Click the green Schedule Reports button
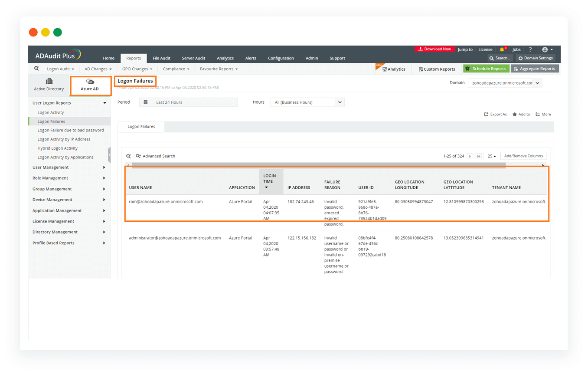The width and height of the screenshot is (588, 374). (x=486, y=69)
